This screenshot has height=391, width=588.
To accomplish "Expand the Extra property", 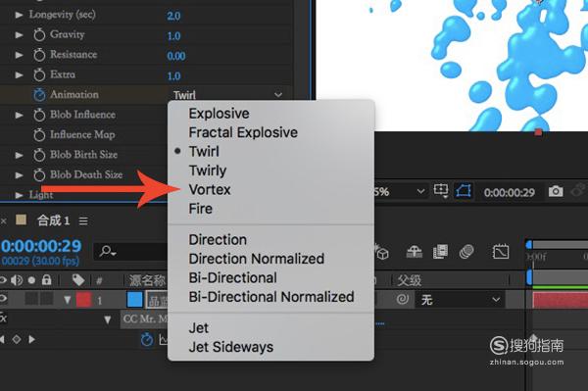I will click(x=19, y=75).
